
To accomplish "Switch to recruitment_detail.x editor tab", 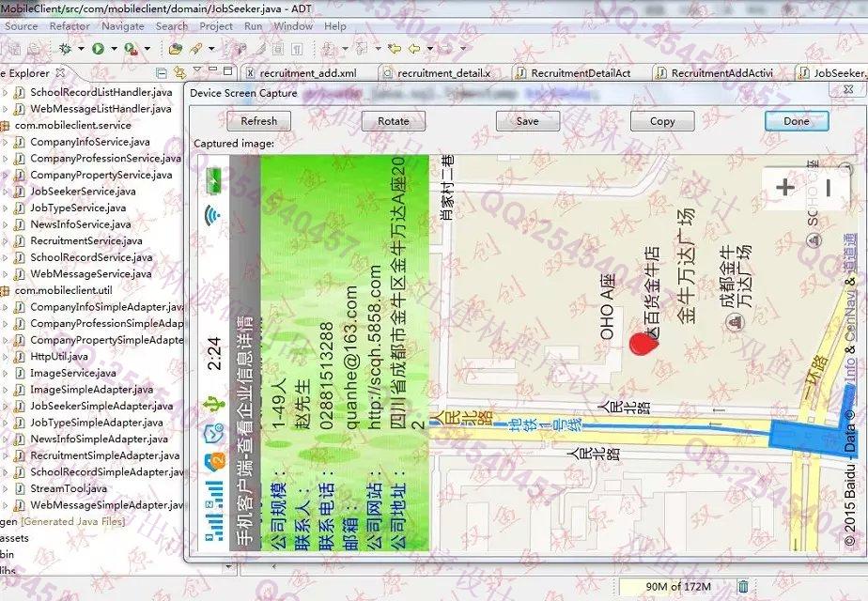I will coord(443,73).
